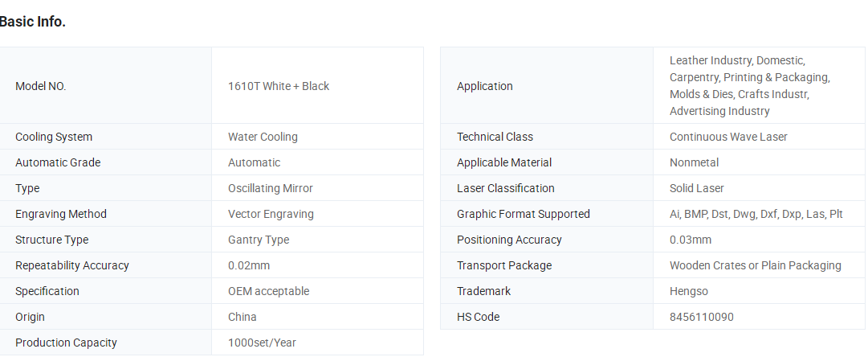This screenshot has height=357, width=868.
Task: Click the OEM acceptable specification value
Action: tap(268, 291)
